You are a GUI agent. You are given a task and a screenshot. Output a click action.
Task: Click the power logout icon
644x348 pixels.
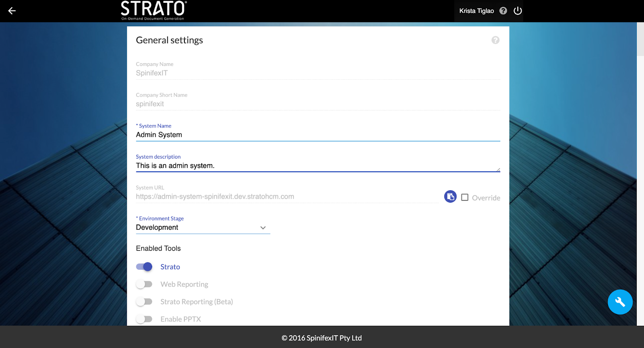(x=518, y=11)
